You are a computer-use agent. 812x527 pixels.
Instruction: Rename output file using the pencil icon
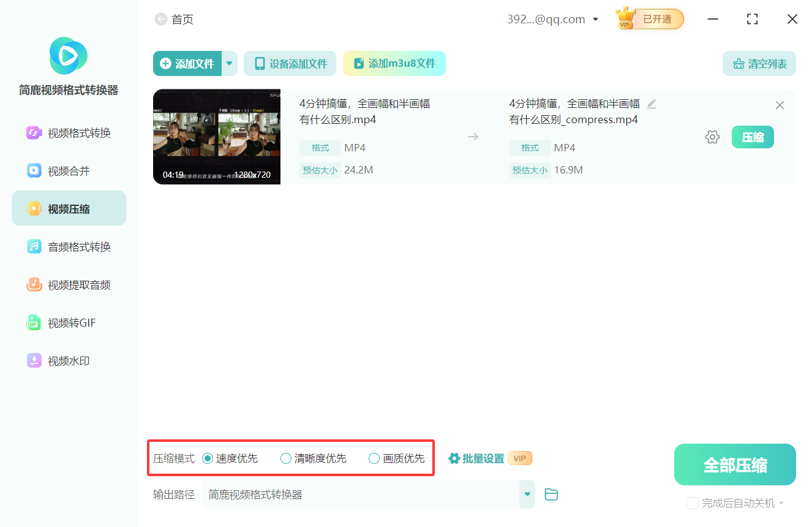click(651, 104)
